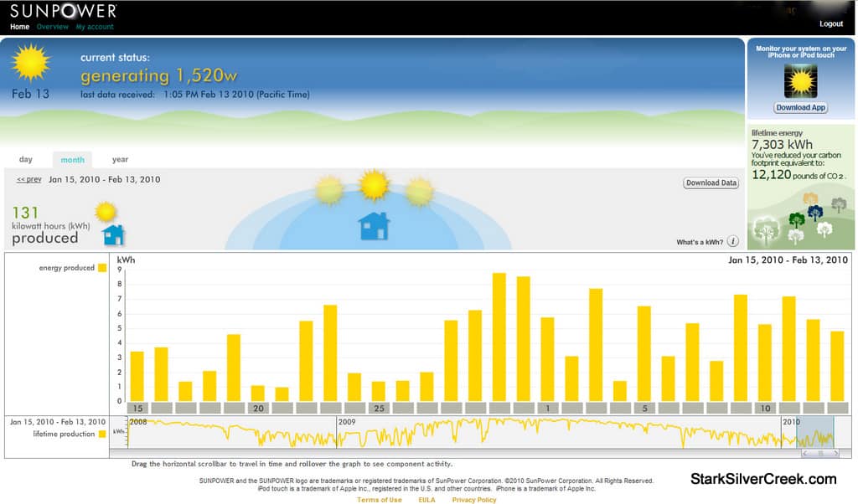Open the Overview navigation item
Screen dimensions: 858x504
(52, 27)
